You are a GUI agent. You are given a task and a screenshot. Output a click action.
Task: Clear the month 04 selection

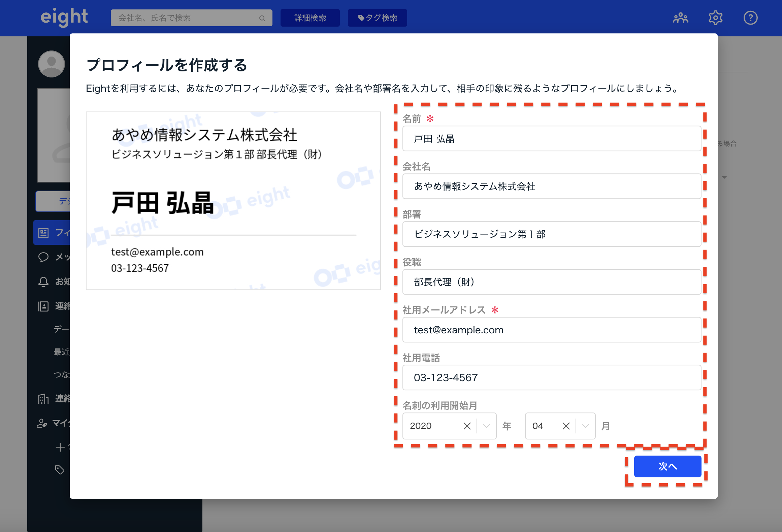point(566,426)
